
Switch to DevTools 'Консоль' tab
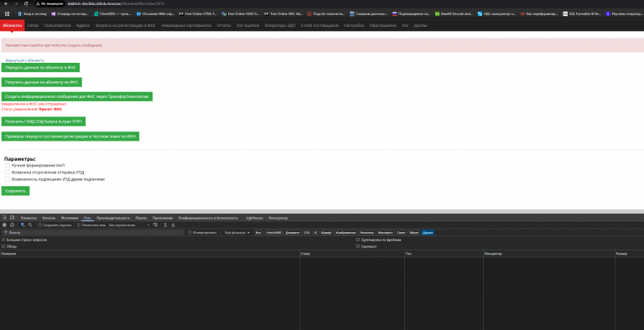[49, 218]
